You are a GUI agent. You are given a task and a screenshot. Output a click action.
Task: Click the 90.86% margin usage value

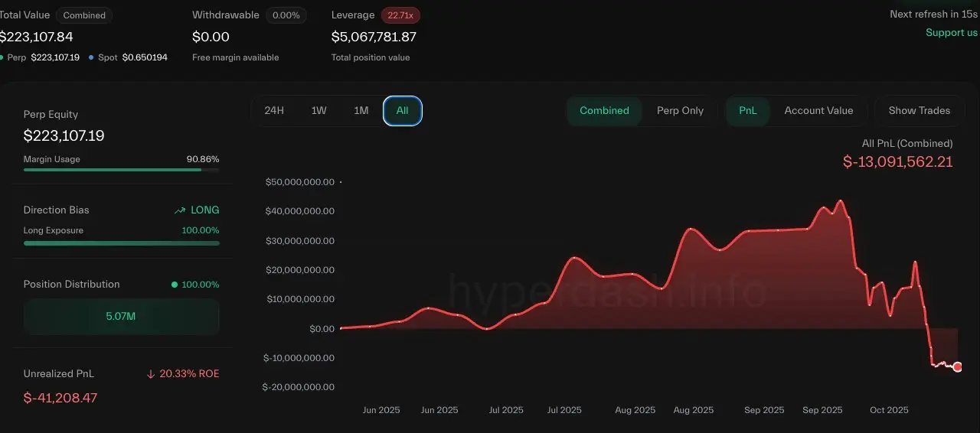coord(203,159)
